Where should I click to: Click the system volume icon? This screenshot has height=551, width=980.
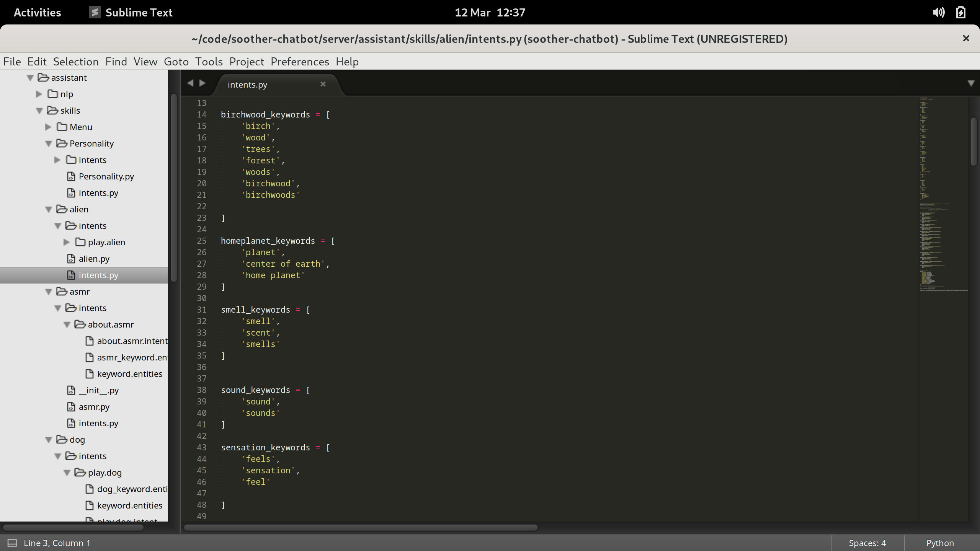click(938, 13)
